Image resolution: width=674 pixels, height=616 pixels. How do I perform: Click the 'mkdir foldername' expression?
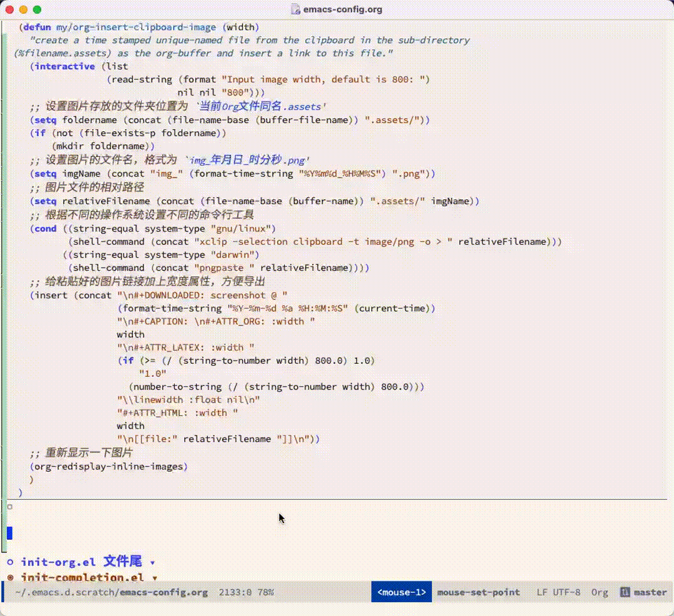click(x=103, y=146)
